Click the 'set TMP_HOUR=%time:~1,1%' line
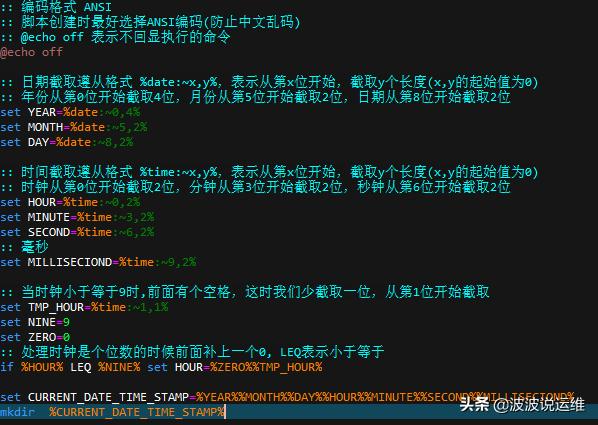This screenshot has width=598, height=425. click(84, 307)
